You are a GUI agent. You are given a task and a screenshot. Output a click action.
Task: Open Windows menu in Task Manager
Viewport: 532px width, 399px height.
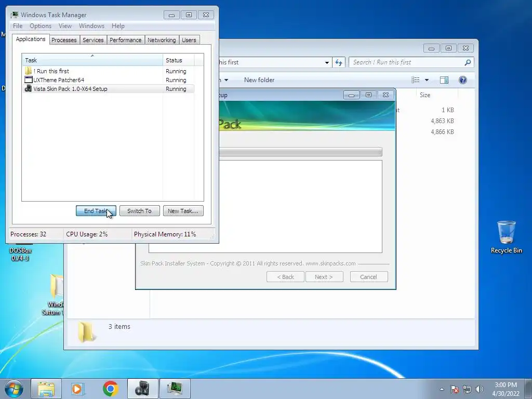(91, 26)
